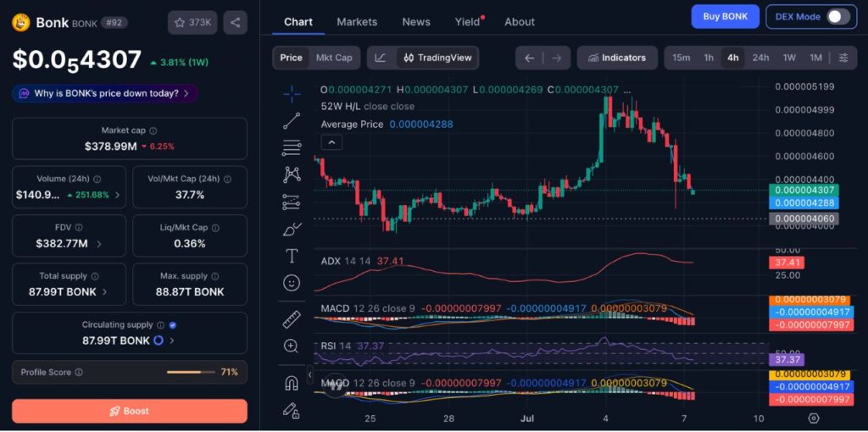Image resolution: width=868 pixels, height=432 pixels.
Task: Expand Circulating supply details chevron
Action: [x=172, y=341]
